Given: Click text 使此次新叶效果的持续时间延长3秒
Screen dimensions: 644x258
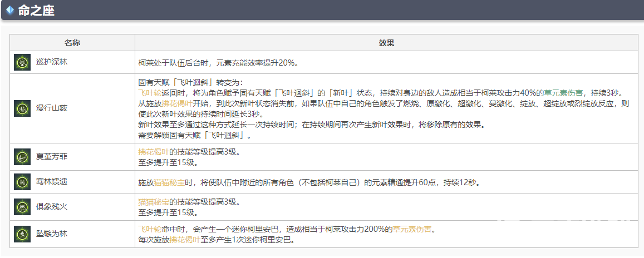Looking at the screenshot, I should click(201, 114).
